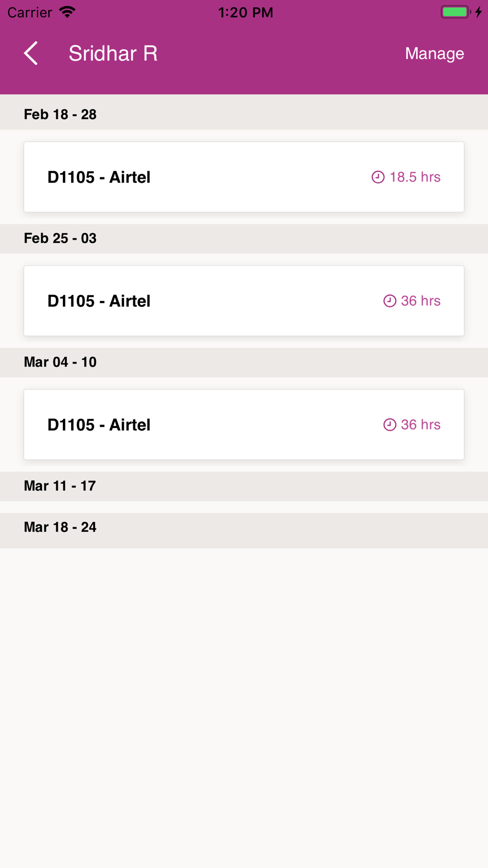Tap the Wi-Fi status icon
This screenshot has width=488, height=868.
point(67,12)
